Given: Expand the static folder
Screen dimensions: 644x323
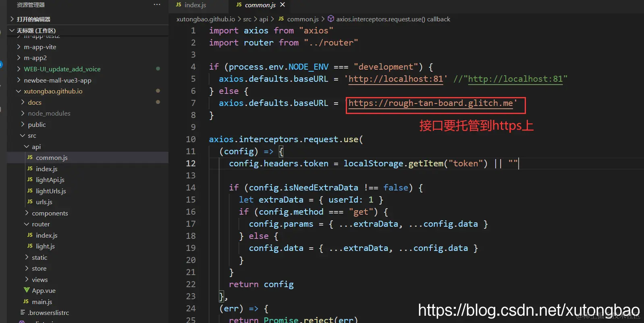Looking at the screenshot, I should pyautogui.click(x=39, y=257).
